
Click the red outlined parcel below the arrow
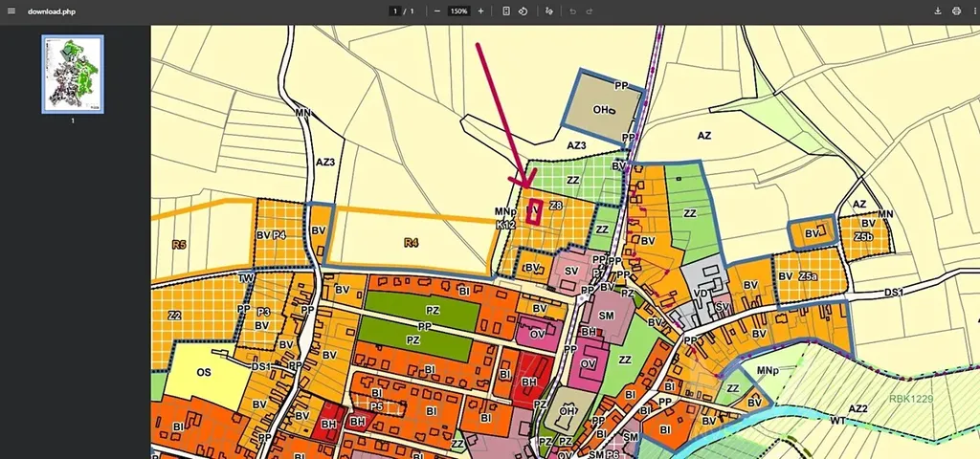[535, 211]
